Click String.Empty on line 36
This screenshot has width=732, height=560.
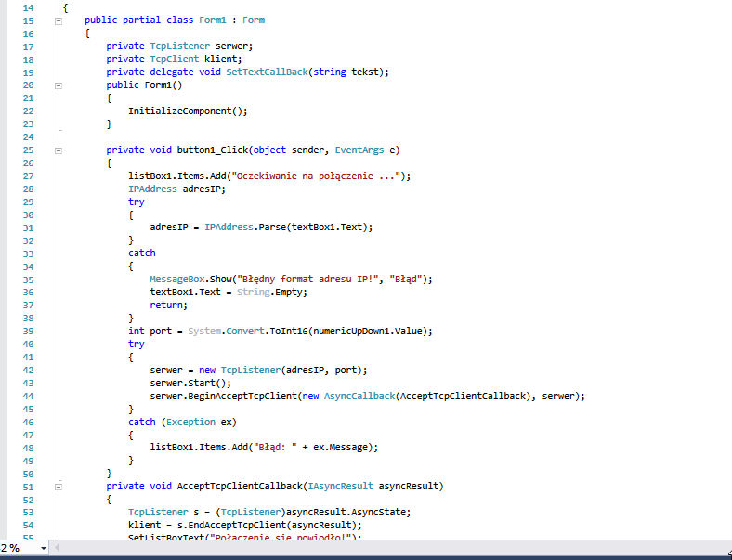click(x=269, y=293)
